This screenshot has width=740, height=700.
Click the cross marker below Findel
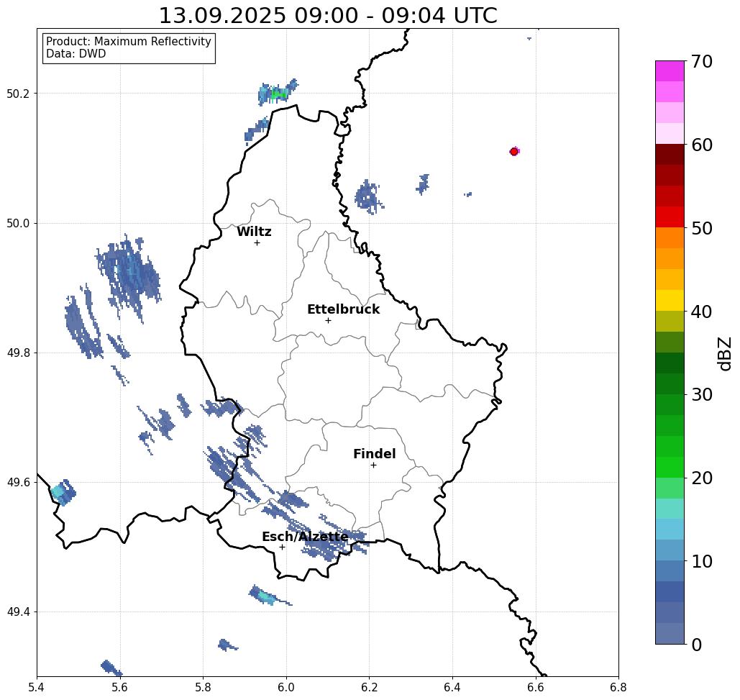point(373,465)
